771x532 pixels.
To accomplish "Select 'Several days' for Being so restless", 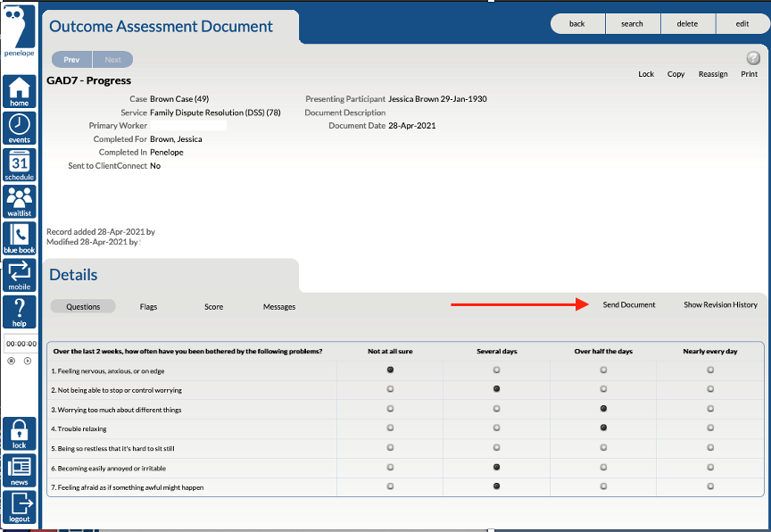I will 496,447.
